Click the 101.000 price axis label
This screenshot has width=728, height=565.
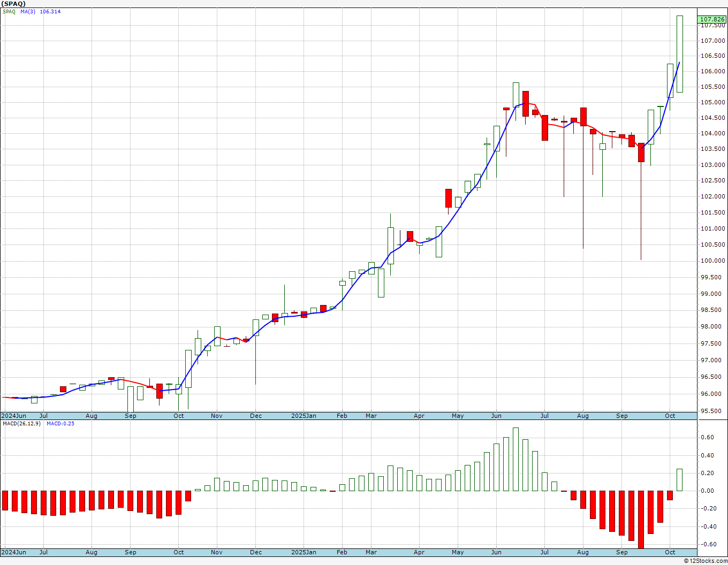713,228
